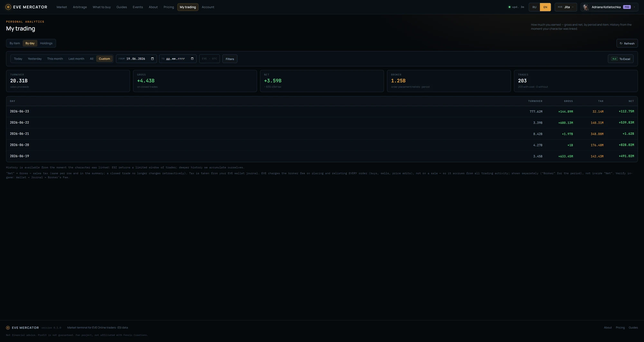Click gross value +680.13M
644x342 pixels.
(x=565, y=123)
